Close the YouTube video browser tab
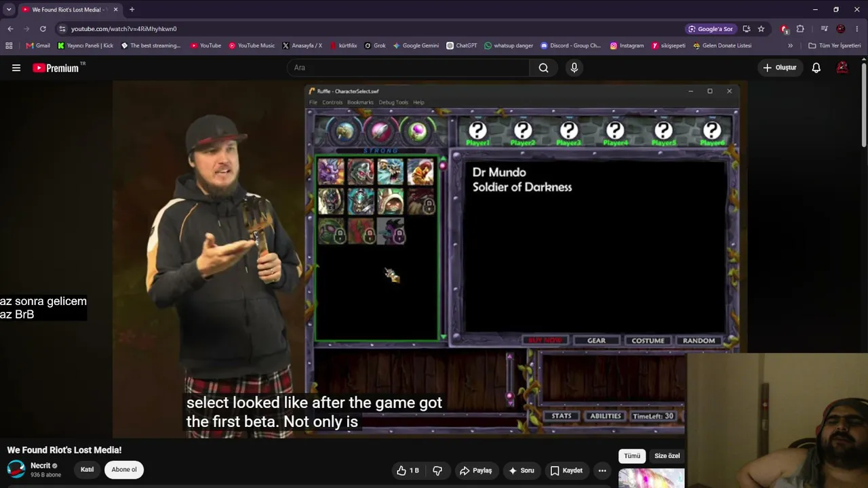 tap(116, 9)
